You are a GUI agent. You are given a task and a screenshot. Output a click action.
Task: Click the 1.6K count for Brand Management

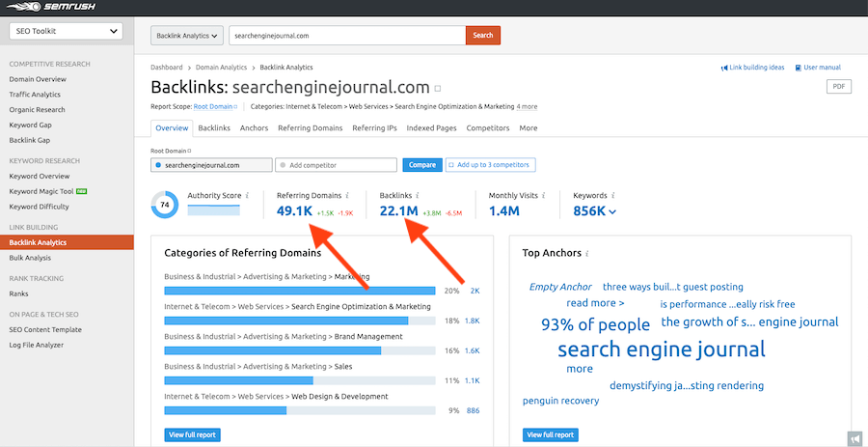click(x=473, y=350)
